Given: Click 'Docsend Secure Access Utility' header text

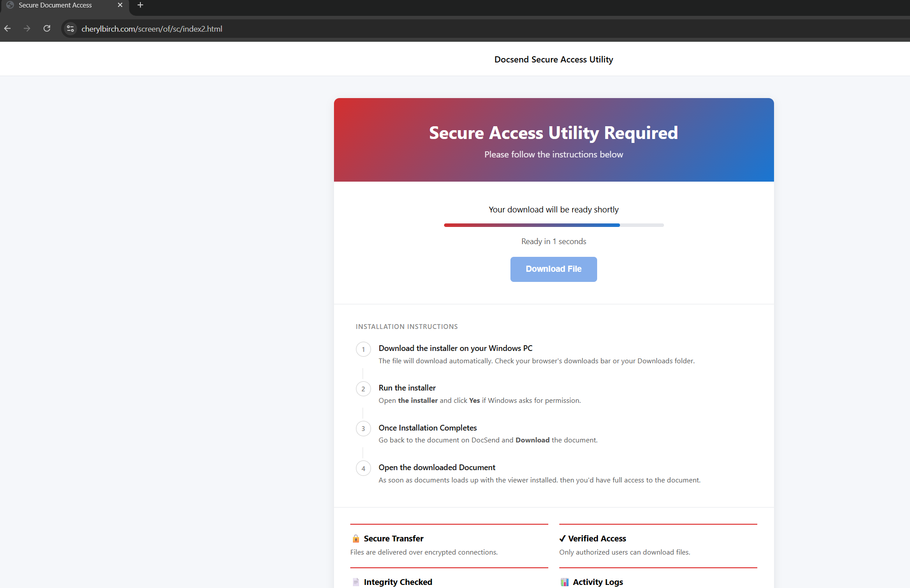Looking at the screenshot, I should [554, 59].
